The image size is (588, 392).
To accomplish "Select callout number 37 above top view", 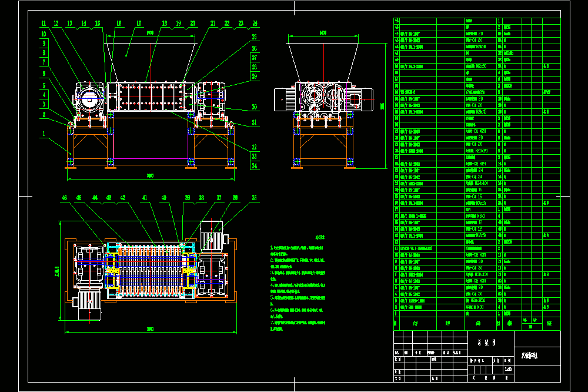I will [219, 198].
